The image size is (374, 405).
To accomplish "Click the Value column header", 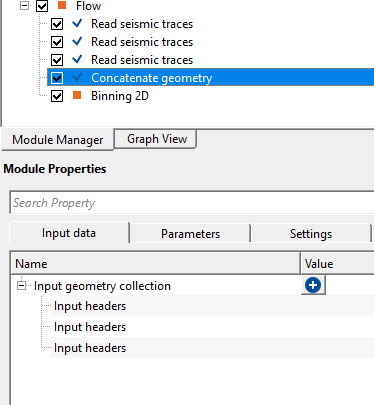I will [x=338, y=264].
